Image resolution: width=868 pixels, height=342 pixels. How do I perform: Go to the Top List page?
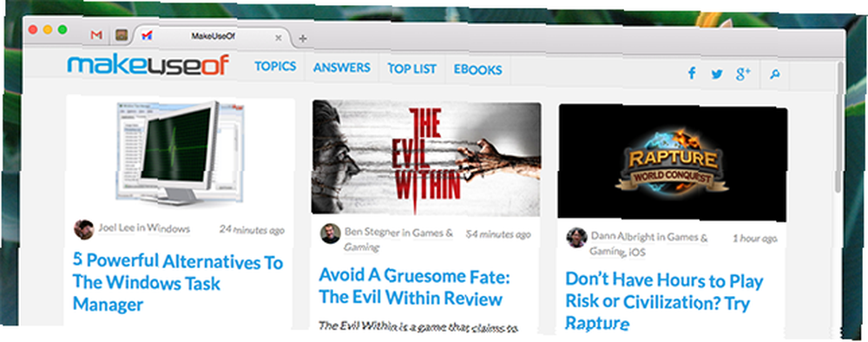pos(411,69)
